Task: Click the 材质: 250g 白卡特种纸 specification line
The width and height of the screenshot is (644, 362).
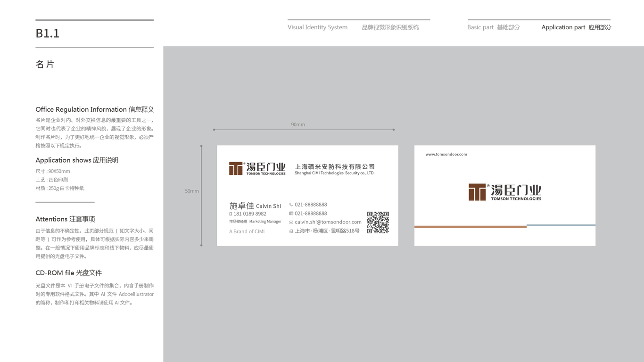Action: [60, 188]
